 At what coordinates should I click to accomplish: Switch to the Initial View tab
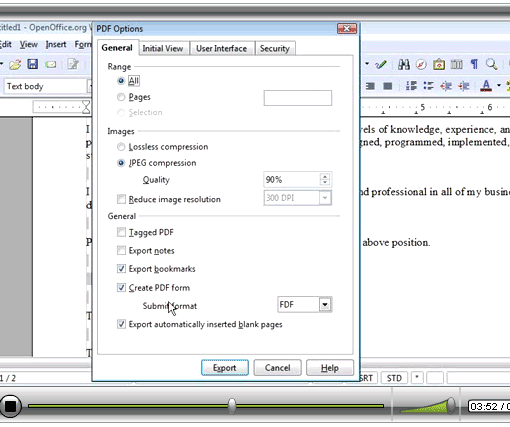coord(163,48)
